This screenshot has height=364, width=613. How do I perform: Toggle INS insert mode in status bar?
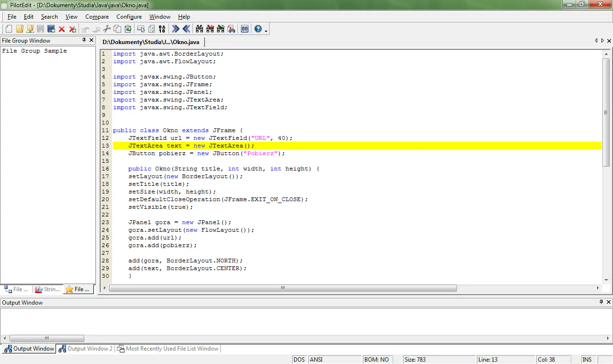pos(587,359)
